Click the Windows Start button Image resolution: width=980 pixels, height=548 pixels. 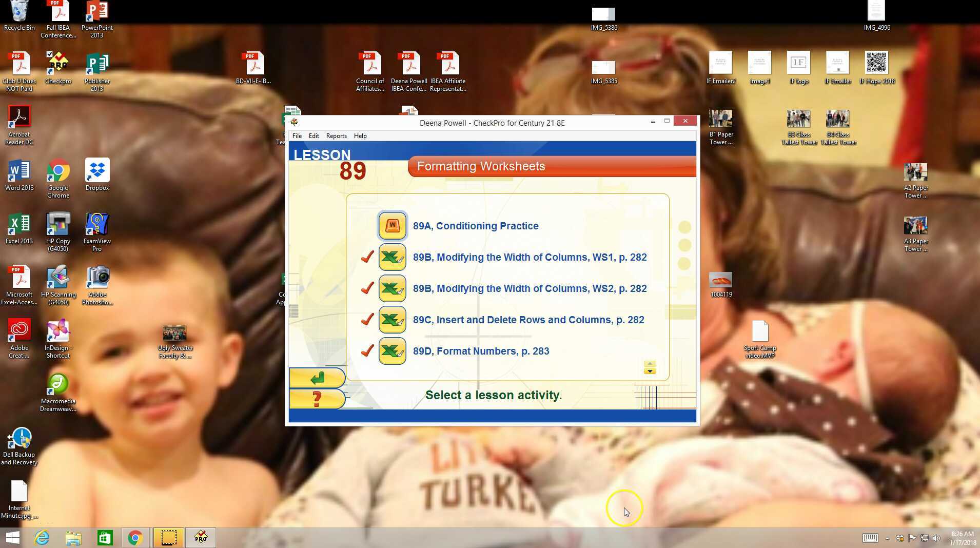pyautogui.click(x=12, y=537)
